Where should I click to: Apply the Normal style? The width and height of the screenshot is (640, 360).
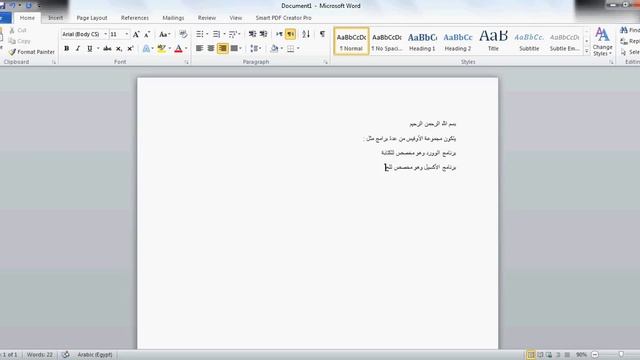coord(351,41)
